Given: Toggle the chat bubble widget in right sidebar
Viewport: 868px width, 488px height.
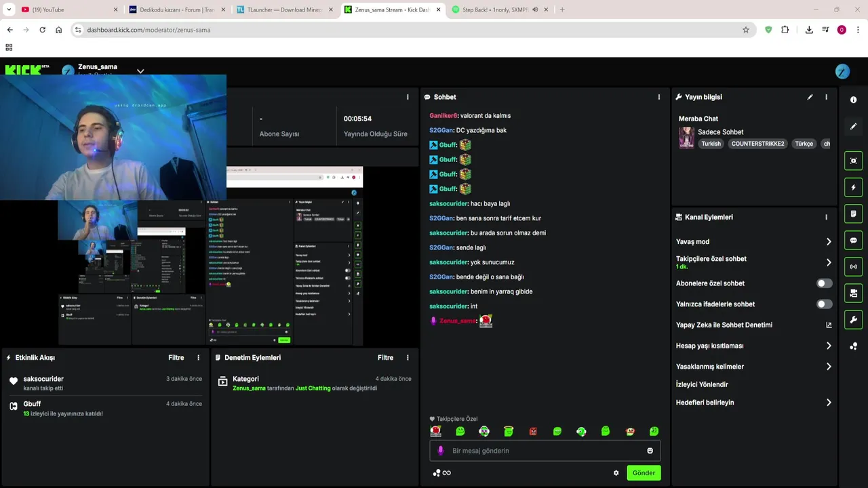Looking at the screenshot, I should pyautogui.click(x=853, y=240).
